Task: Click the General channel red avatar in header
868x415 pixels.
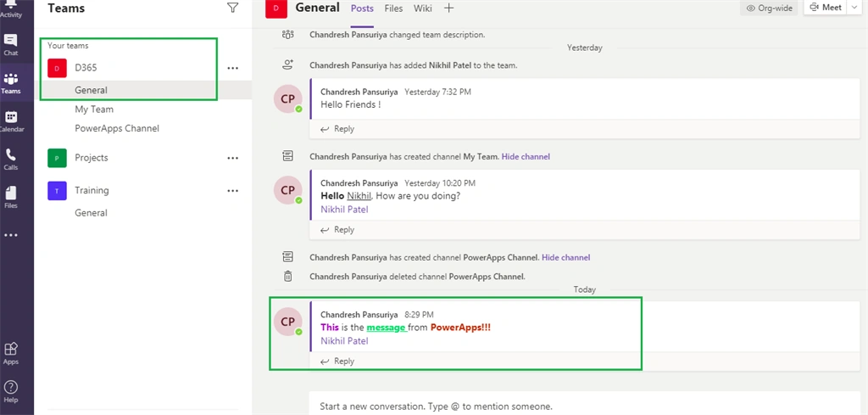Action: point(276,8)
